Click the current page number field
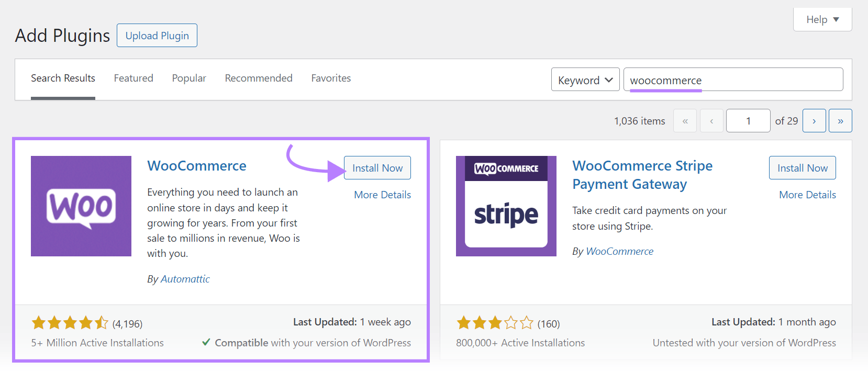 click(x=748, y=121)
